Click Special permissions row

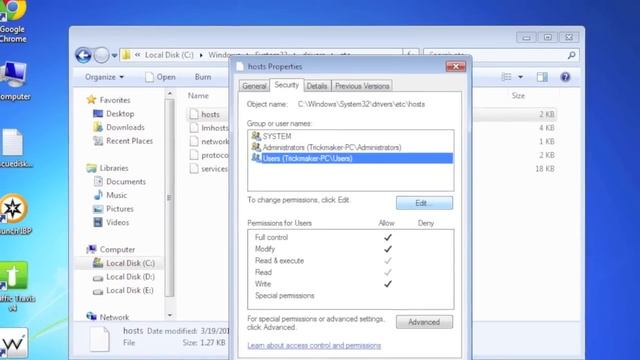(x=350, y=296)
